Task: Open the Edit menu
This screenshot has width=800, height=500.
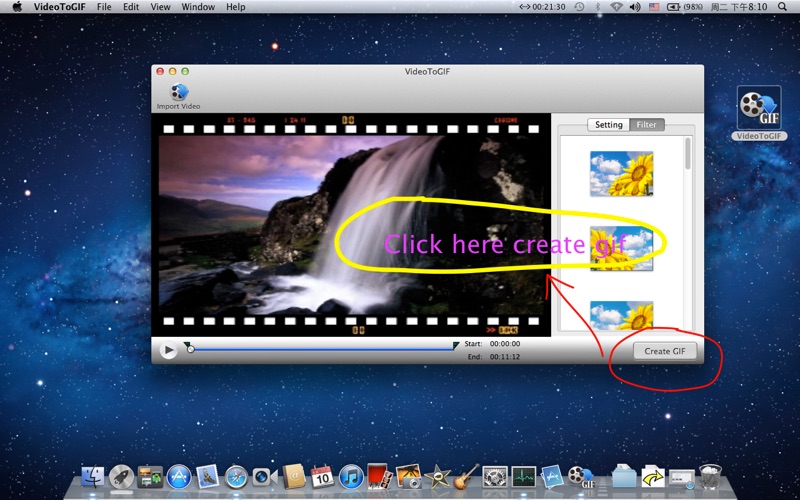Action: [131, 7]
